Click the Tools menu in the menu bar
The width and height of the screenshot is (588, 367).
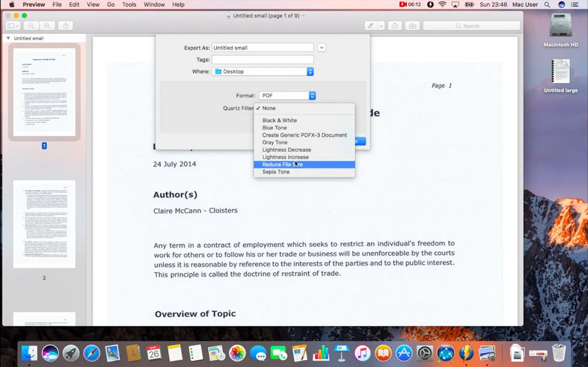coord(128,4)
